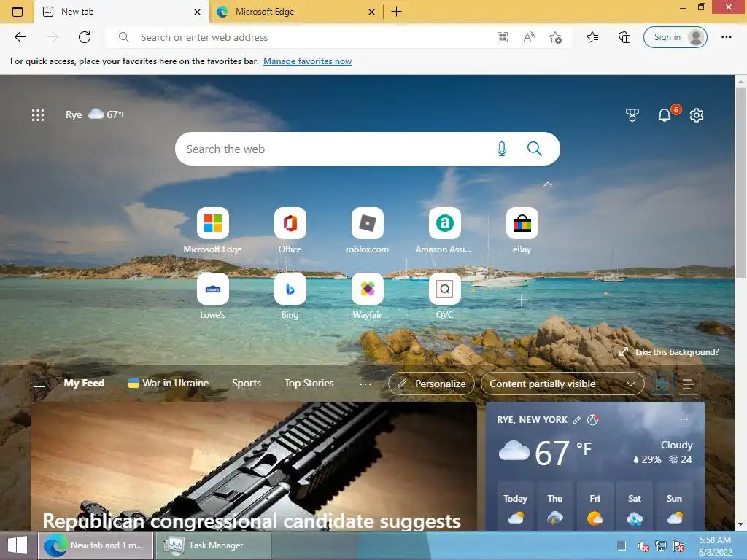Open page settings gear icon

tap(697, 114)
